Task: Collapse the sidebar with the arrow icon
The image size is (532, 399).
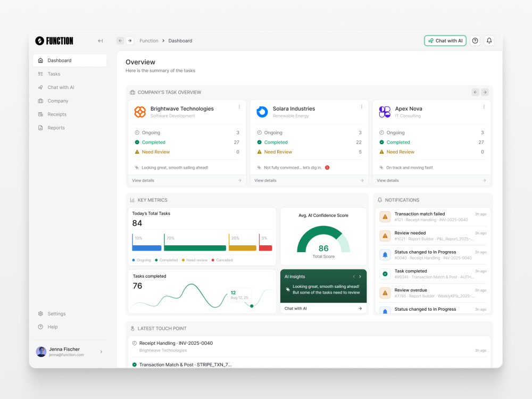Action: 101,41
